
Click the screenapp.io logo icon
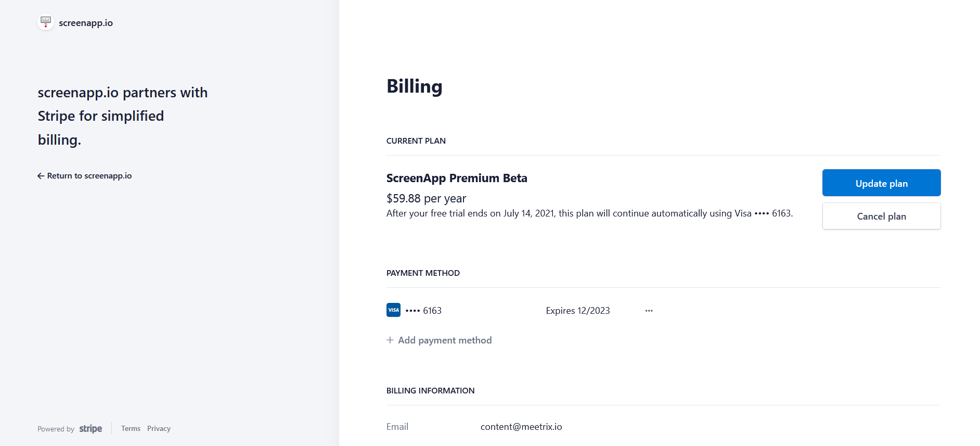tap(46, 22)
